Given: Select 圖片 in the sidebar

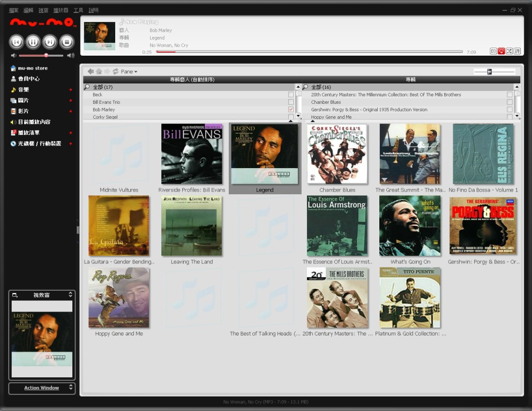Looking at the screenshot, I should (20, 100).
